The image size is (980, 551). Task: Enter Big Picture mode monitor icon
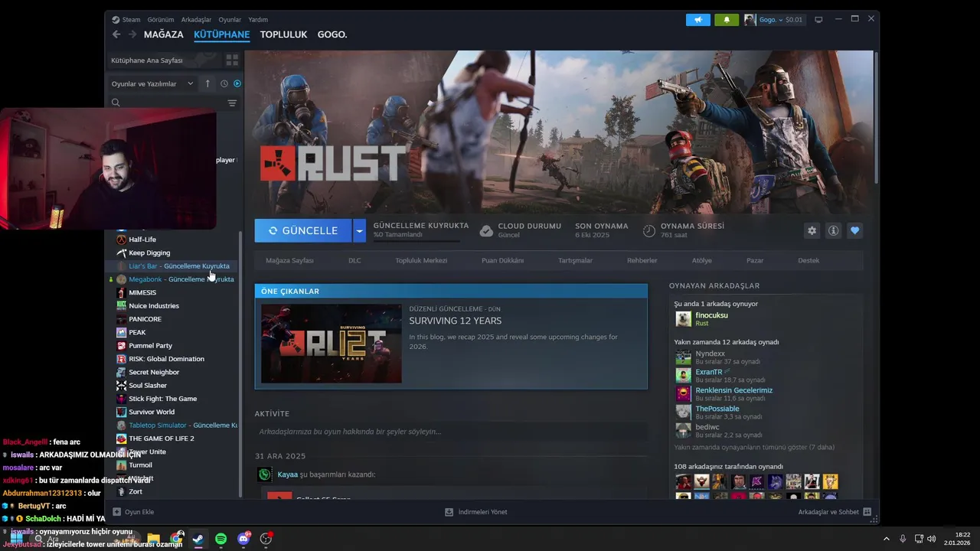point(818,19)
